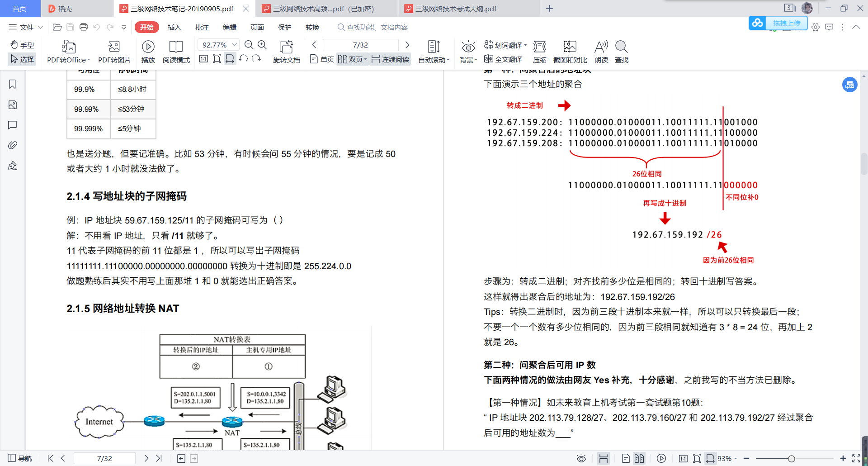Enter fullscreen via status bar icon
This screenshot has height=466, width=868.
pyautogui.click(x=856, y=458)
